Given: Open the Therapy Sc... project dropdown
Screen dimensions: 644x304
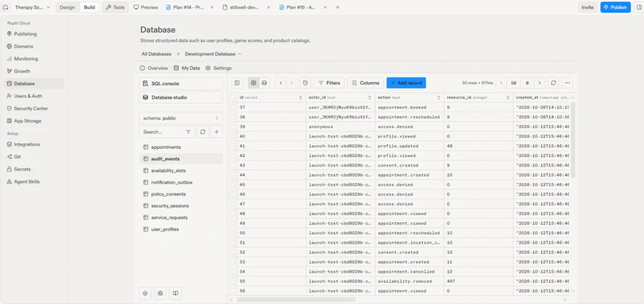Looking at the screenshot, I should (33, 8).
